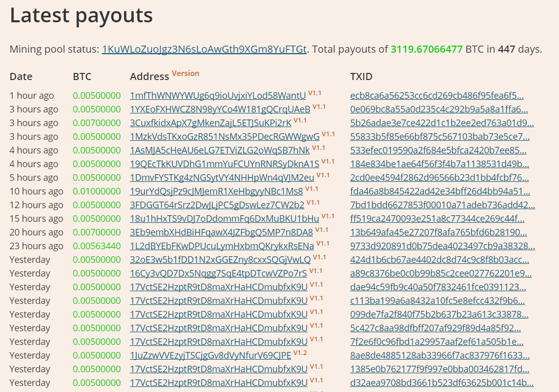
Task: Open address 32oE3w5b1fDD1N2xGGEZny8cxxSQGjVwLQ
Action: pyautogui.click(x=220, y=260)
